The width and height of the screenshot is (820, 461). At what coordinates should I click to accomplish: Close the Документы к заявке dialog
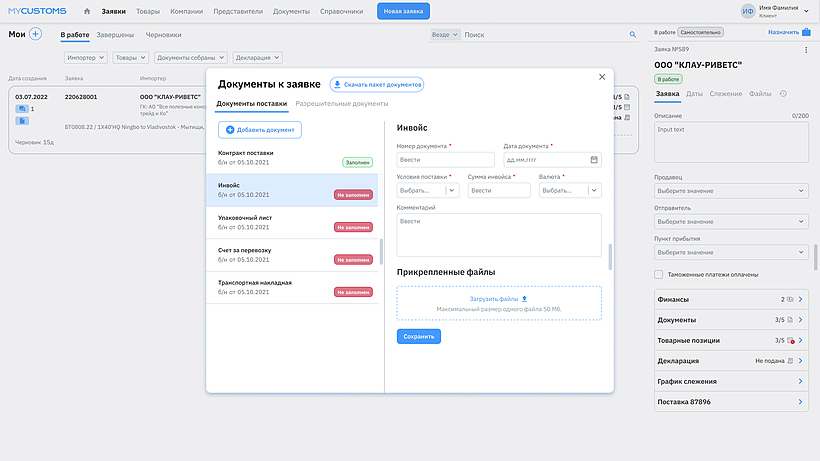pos(601,76)
